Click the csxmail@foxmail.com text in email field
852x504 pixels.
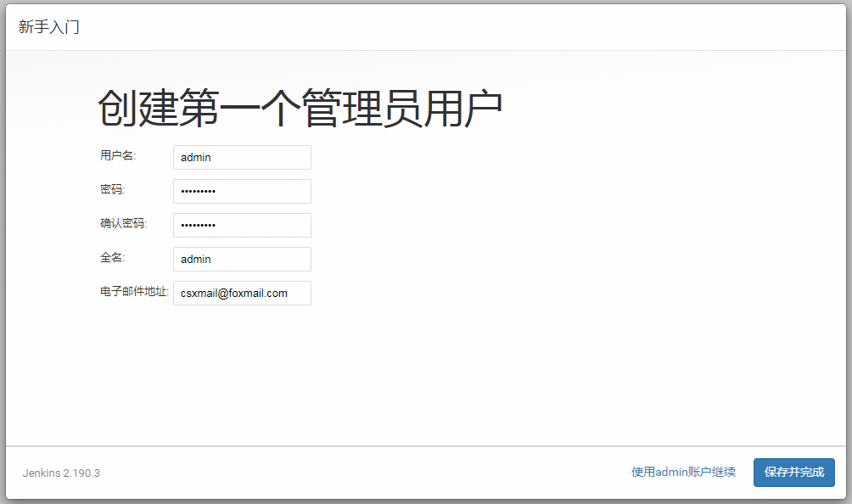click(x=234, y=294)
